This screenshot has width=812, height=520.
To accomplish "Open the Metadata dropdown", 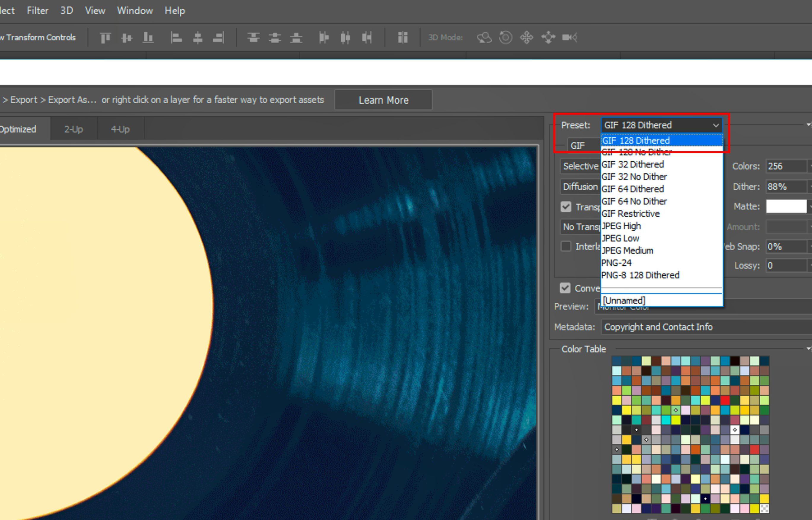I will (706, 327).
